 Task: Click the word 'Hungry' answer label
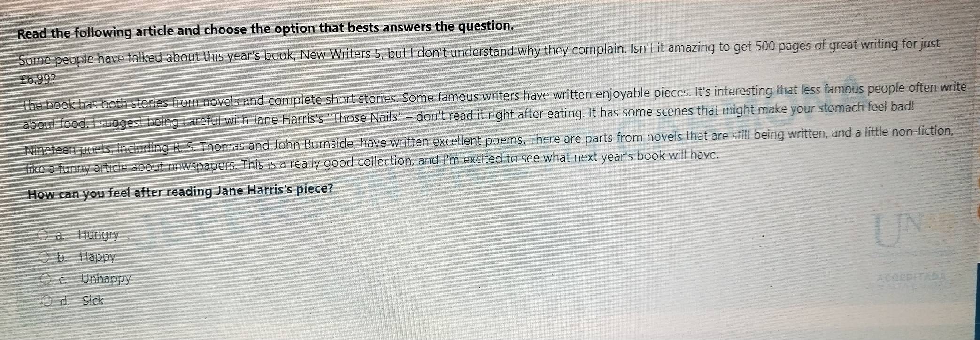(99, 234)
